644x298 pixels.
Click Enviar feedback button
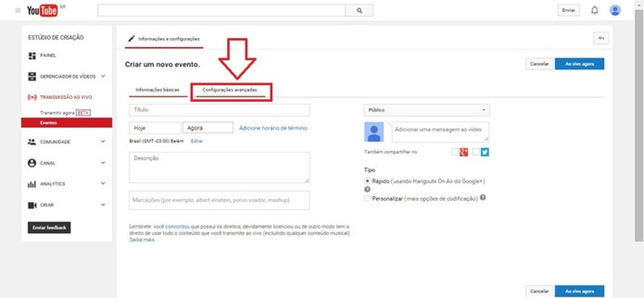49,227
